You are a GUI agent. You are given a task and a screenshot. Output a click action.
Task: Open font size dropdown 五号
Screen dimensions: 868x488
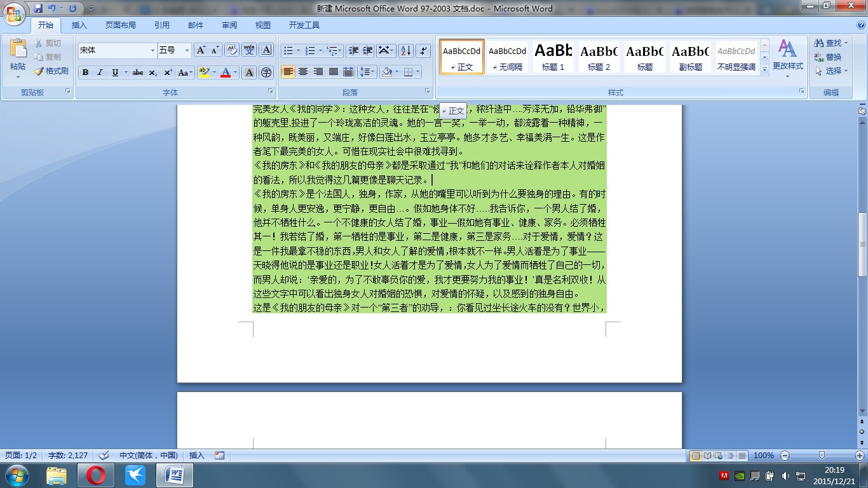pyautogui.click(x=187, y=50)
